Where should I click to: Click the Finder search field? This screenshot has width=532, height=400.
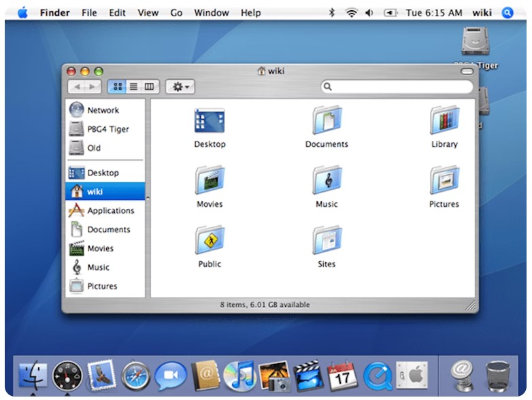(x=397, y=86)
